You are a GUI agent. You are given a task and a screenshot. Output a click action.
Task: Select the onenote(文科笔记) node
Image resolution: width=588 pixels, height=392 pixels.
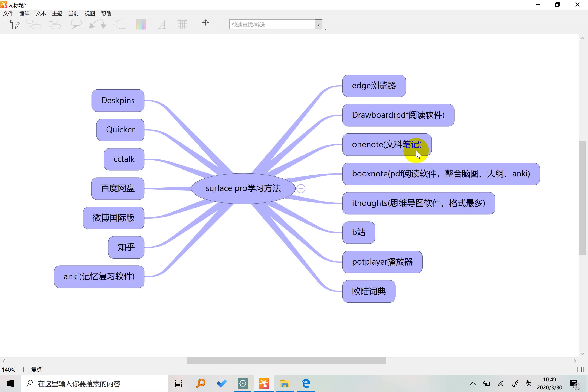(x=387, y=144)
